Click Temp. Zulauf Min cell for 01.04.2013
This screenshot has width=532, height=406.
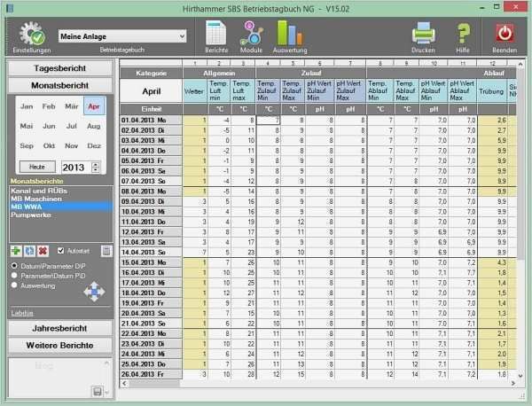click(268, 120)
